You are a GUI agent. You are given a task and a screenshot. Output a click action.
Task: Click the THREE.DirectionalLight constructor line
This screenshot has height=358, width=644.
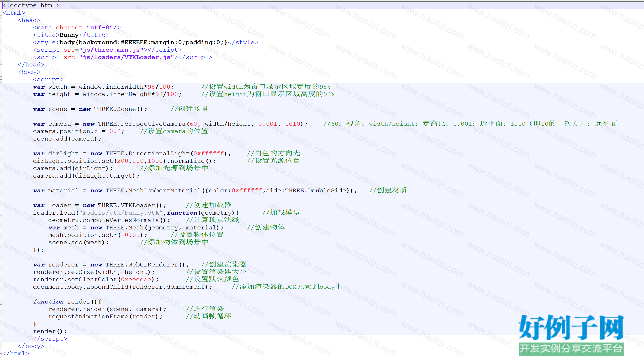pyautogui.click(x=132, y=153)
